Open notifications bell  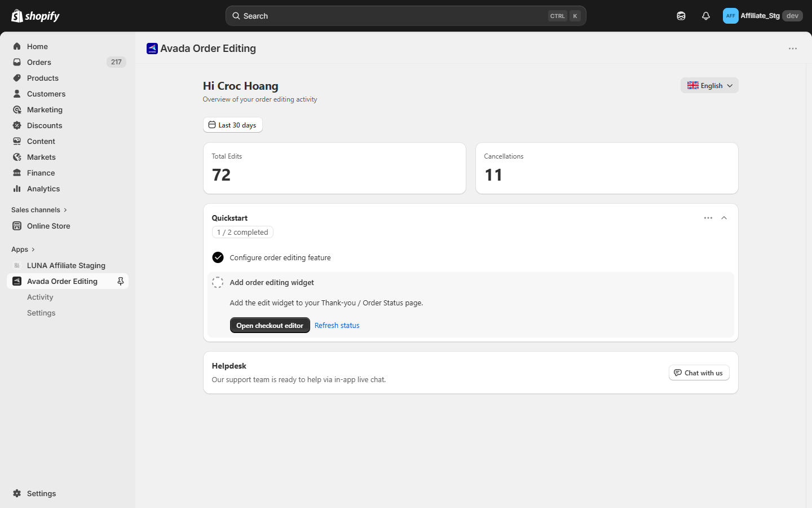pyautogui.click(x=706, y=16)
